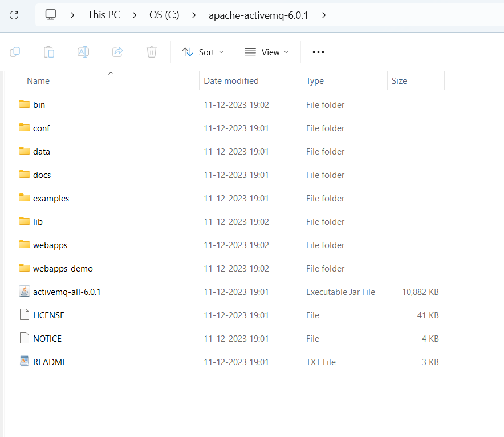This screenshot has height=437, width=504.
Task: Open the Sort dropdown menu
Action: [203, 52]
